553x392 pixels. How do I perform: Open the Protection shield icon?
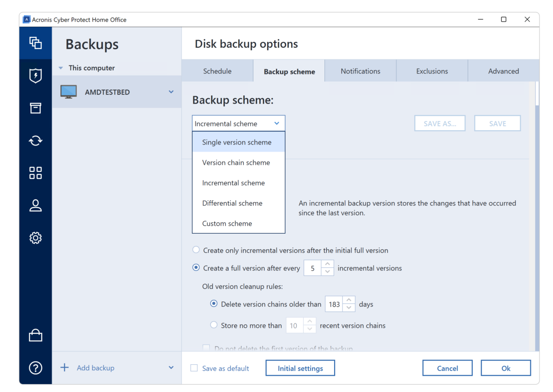[x=35, y=76]
